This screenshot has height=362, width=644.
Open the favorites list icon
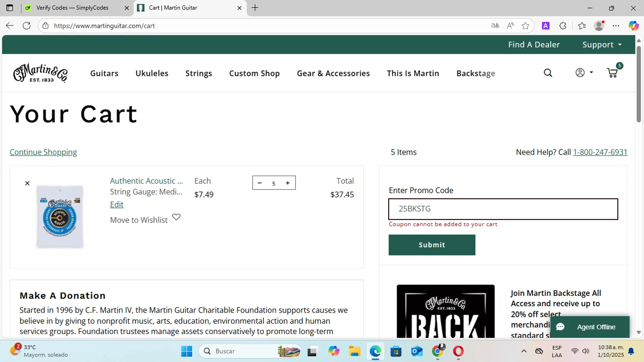(582, 26)
